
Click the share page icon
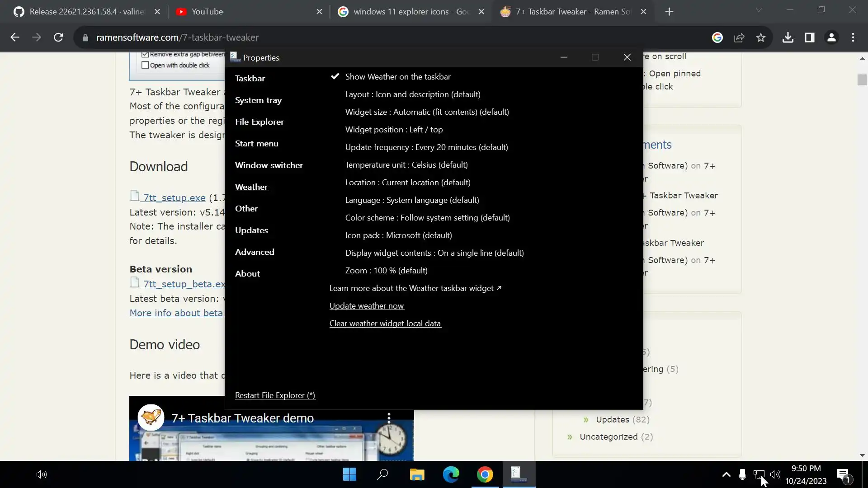click(739, 38)
